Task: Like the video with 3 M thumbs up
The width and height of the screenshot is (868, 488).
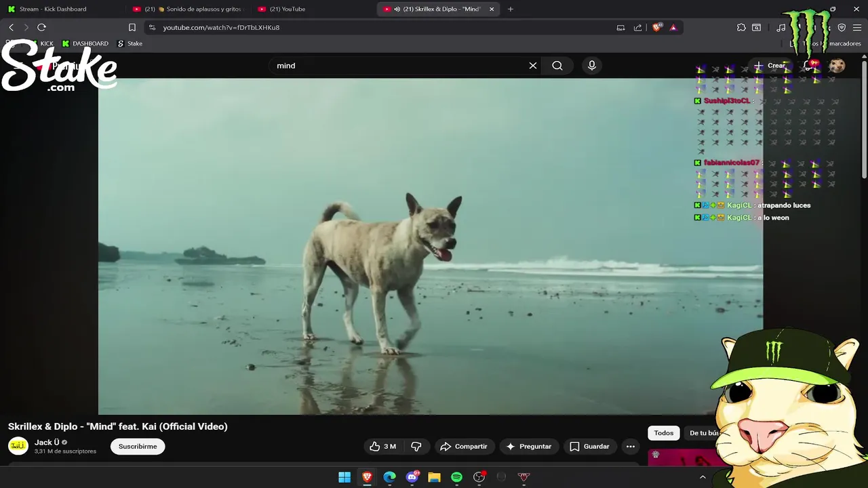Action: point(382,446)
